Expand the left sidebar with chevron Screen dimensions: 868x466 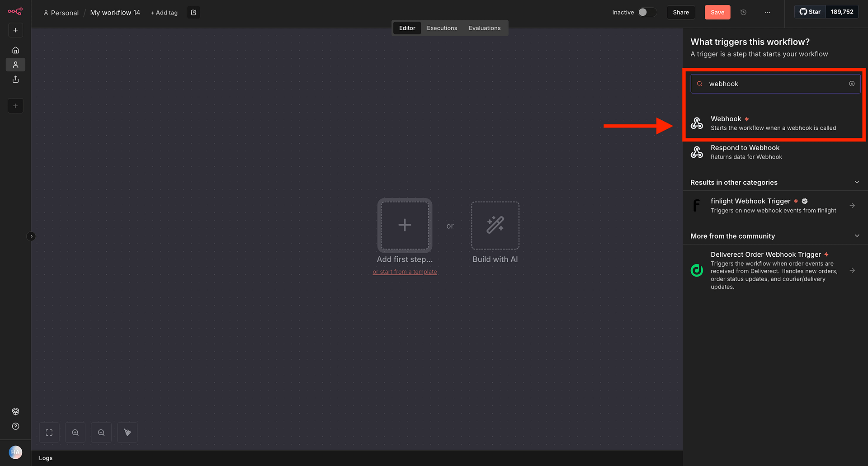point(31,236)
